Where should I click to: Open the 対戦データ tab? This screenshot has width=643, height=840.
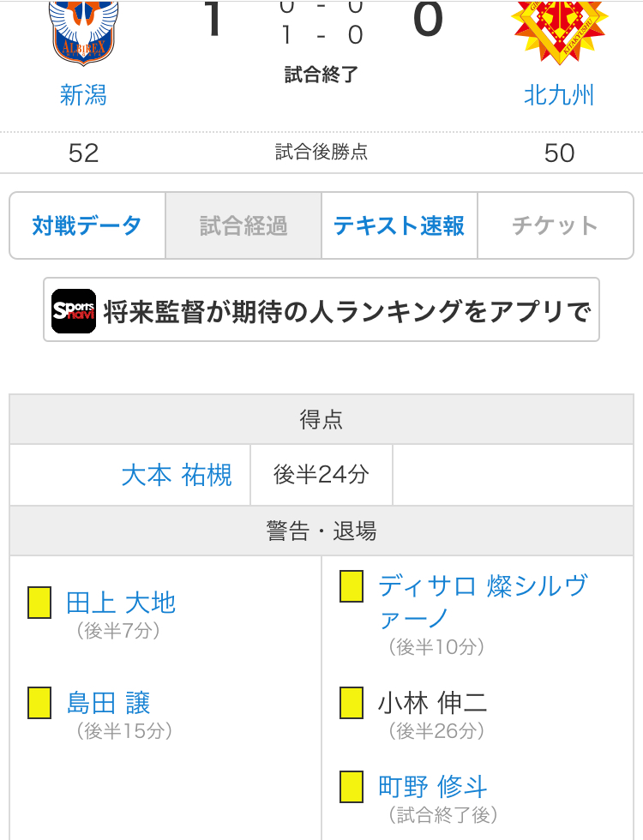[87, 226]
